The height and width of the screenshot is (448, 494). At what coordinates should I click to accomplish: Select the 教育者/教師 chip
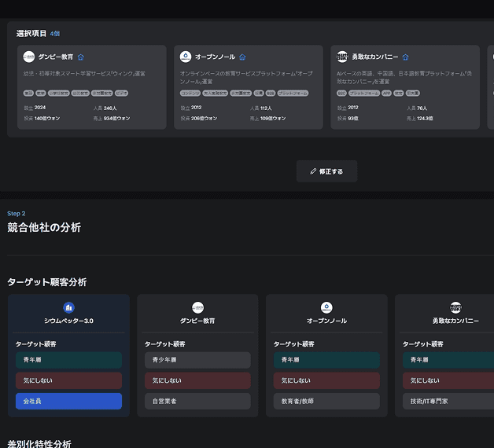(x=326, y=401)
